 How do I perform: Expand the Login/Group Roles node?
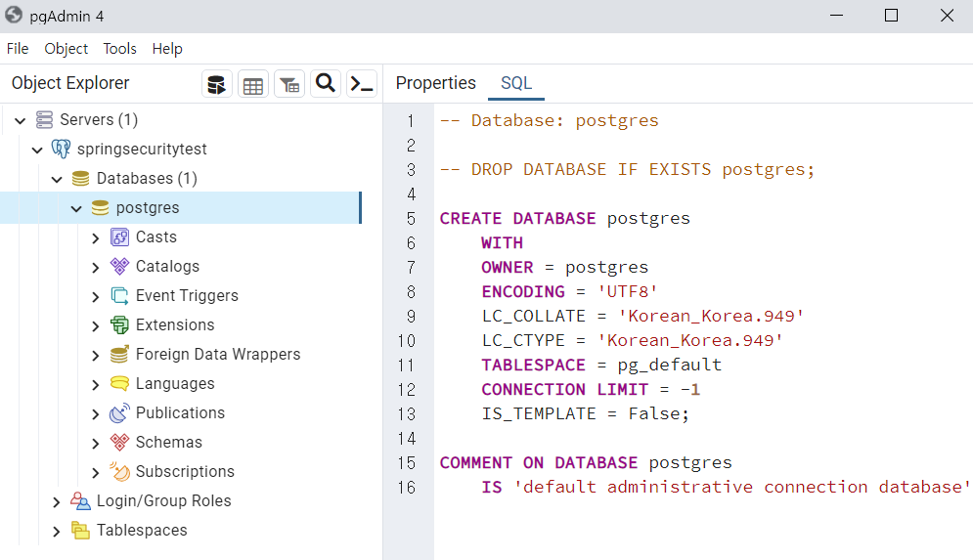[57, 501]
